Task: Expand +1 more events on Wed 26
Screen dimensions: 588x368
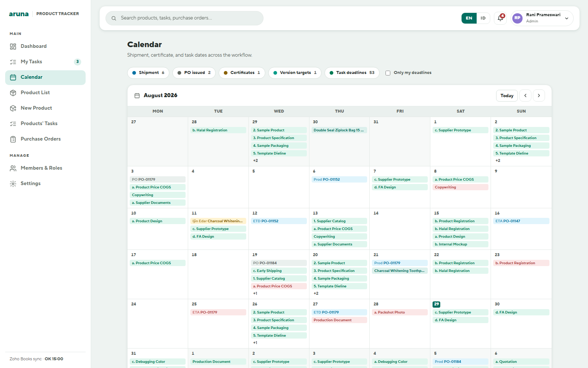Action: [x=255, y=343]
